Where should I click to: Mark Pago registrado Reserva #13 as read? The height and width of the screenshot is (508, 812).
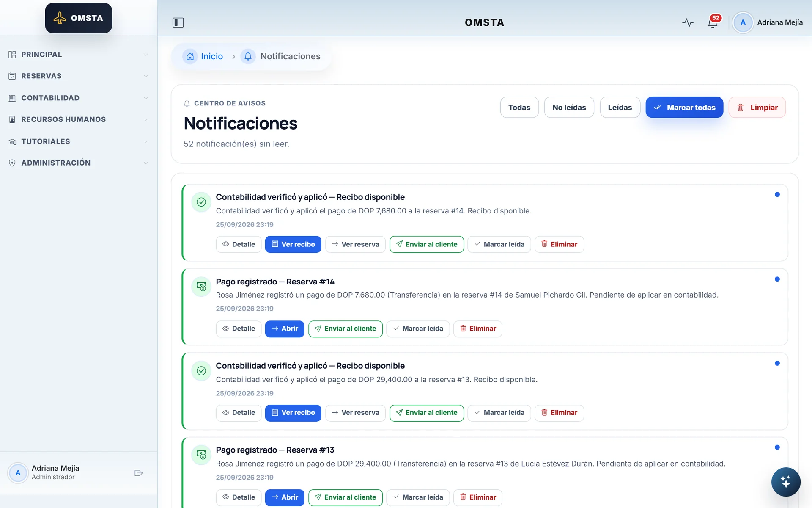pyautogui.click(x=418, y=497)
